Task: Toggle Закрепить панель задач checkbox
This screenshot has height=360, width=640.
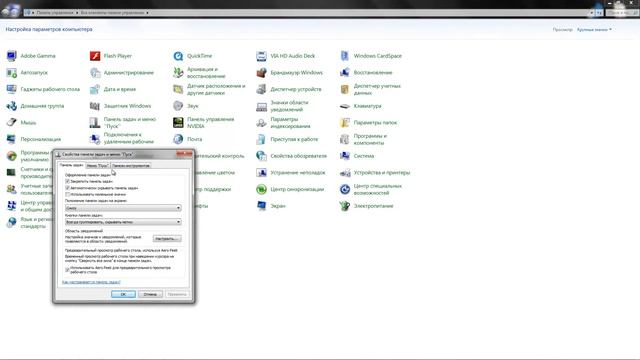Action: tap(67, 181)
